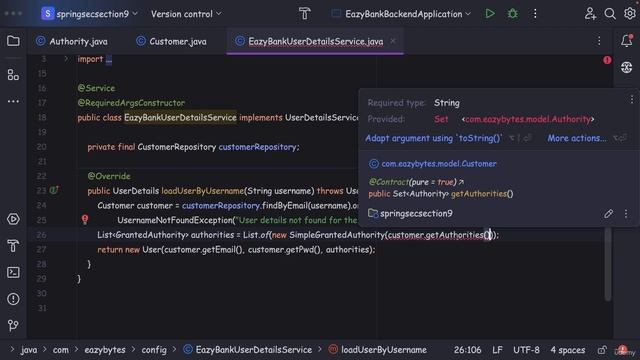This screenshot has height=360, width=640.
Task: Open more run actions menu in the toolbar
Action: (535, 14)
